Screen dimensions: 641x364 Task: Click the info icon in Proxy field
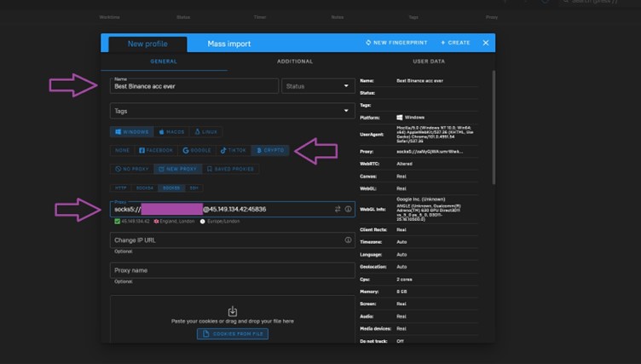[348, 209]
